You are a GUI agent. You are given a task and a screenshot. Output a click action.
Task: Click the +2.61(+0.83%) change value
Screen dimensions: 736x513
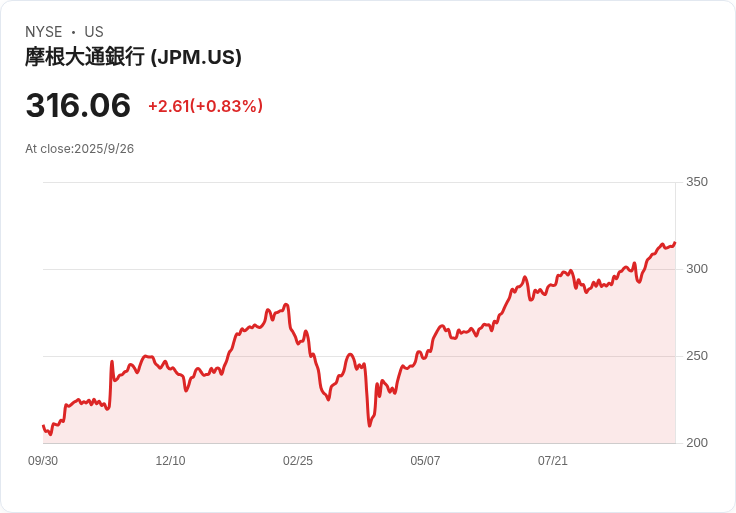(205, 106)
